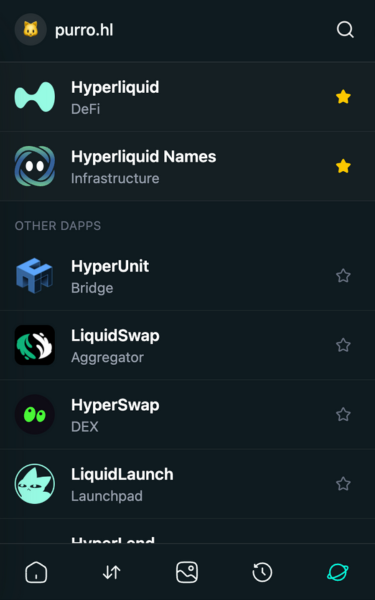Click the Aggregator category label
The height and width of the screenshot is (600, 375).
tap(108, 357)
